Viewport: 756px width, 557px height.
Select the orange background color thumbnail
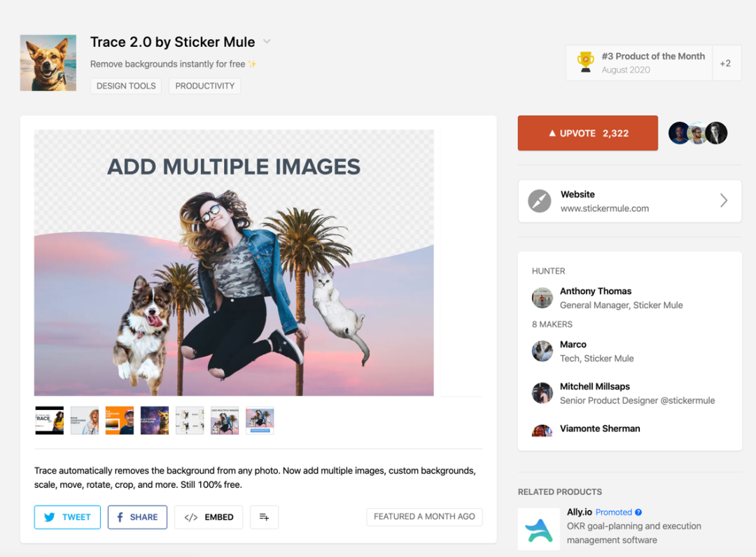point(120,420)
